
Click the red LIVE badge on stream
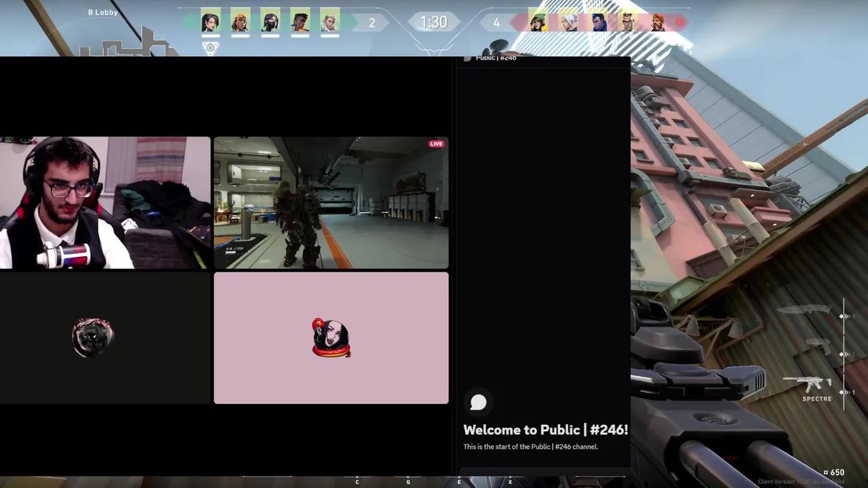(x=436, y=144)
